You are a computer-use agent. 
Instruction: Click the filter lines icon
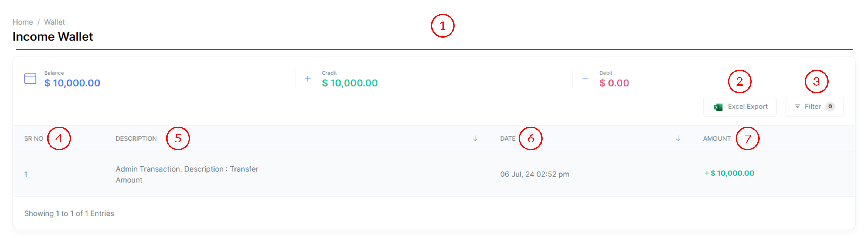[x=797, y=107]
